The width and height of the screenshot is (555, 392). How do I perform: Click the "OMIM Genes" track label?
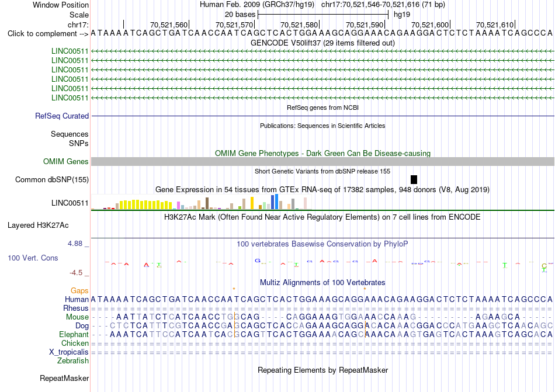(x=66, y=162)
